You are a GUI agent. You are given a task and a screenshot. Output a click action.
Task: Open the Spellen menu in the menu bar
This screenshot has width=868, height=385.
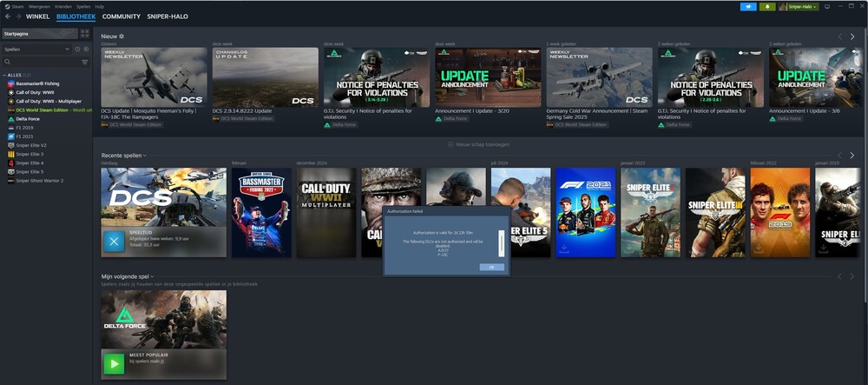coord(83,7)
